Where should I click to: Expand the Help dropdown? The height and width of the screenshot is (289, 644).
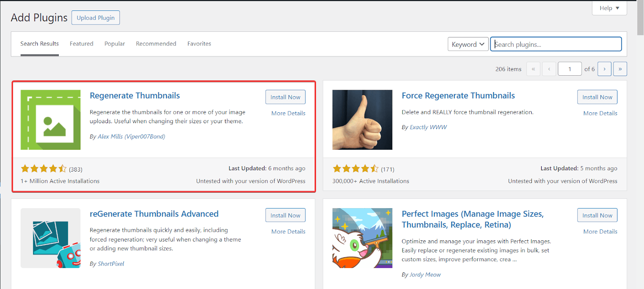click(x=609, y=8)
